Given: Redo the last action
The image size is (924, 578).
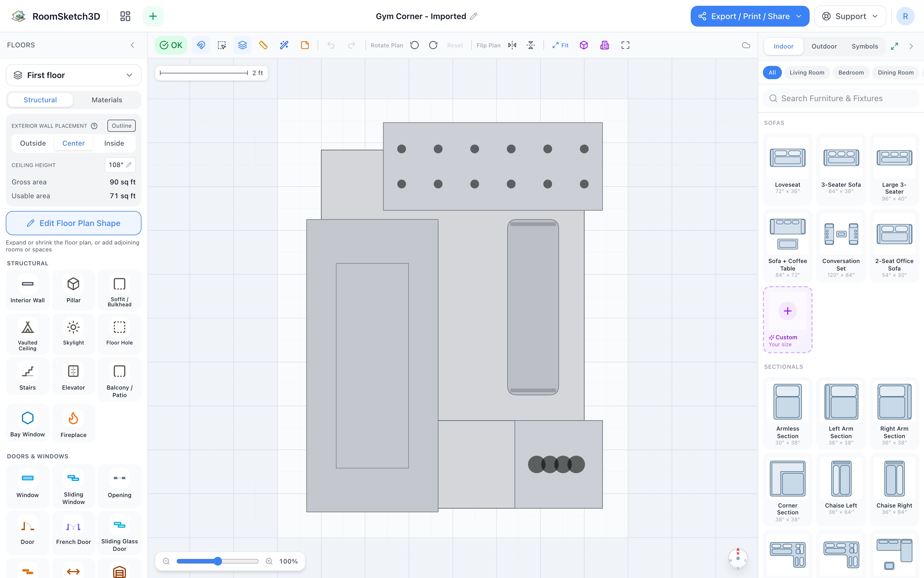Looking at the screenshot, I should [x=352, y=45].
